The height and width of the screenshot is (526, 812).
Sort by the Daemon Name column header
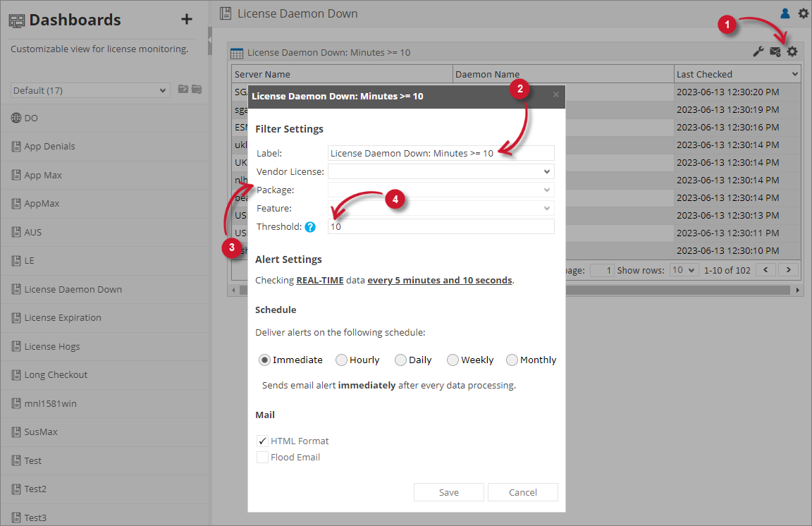point(563,74)
